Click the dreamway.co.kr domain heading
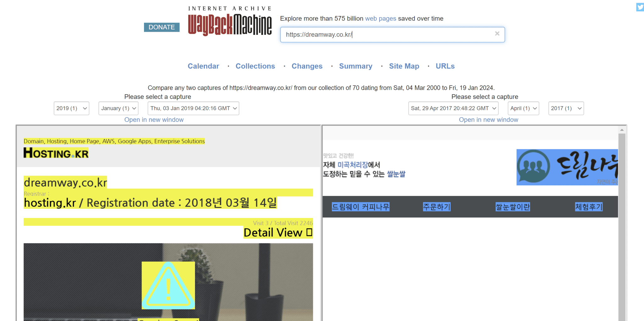 (x=65, y=182)
